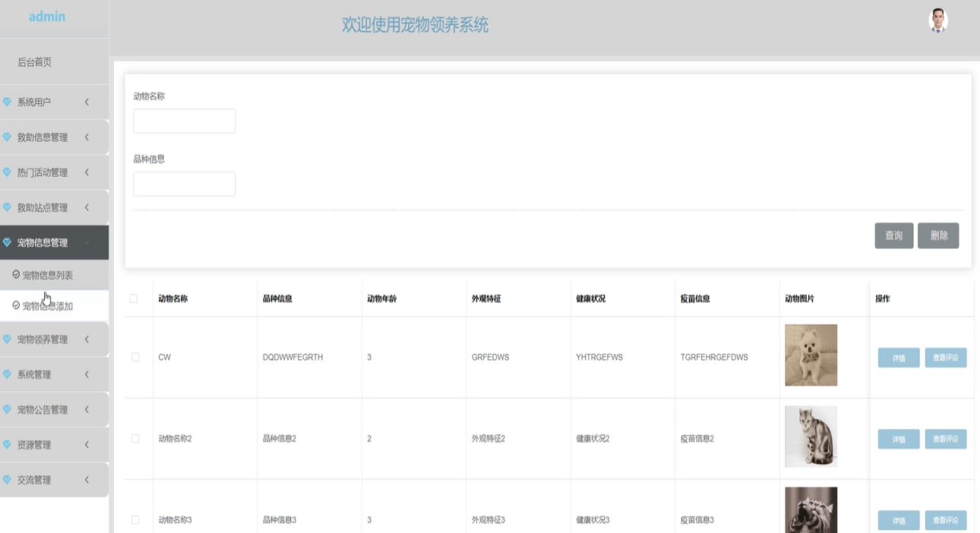Click the 动物年龄 column header
This screenshot has height=533, width=980.
tap(381, 298)
